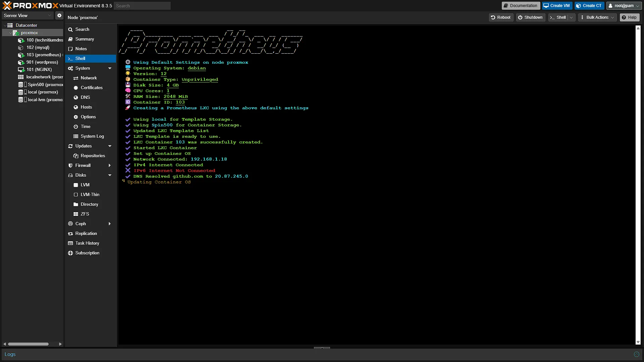Open the Time settings

[x=91, y=127]
